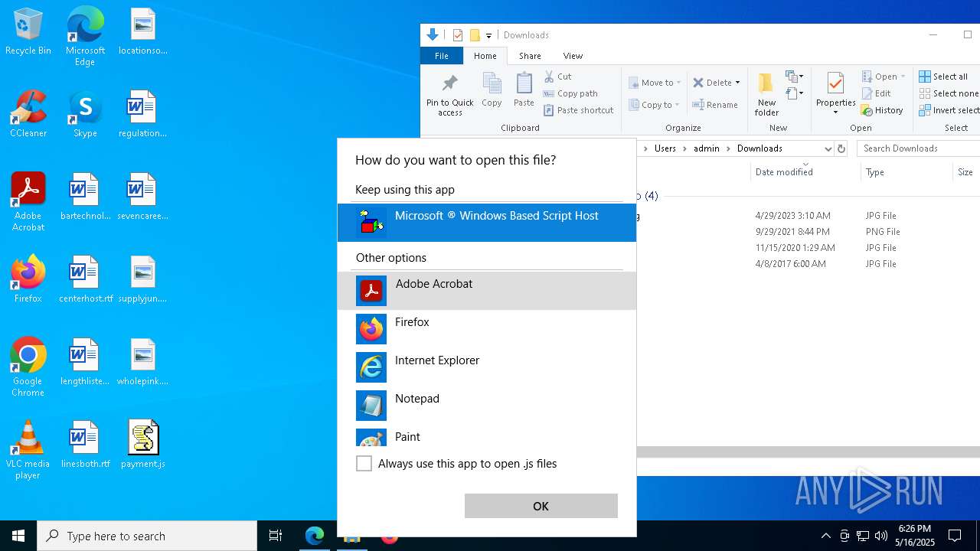This screenshot has height=551, width=980.
Task: Click the Copy button in the Explorer ribbon
Action: click(x=492, y=90)
